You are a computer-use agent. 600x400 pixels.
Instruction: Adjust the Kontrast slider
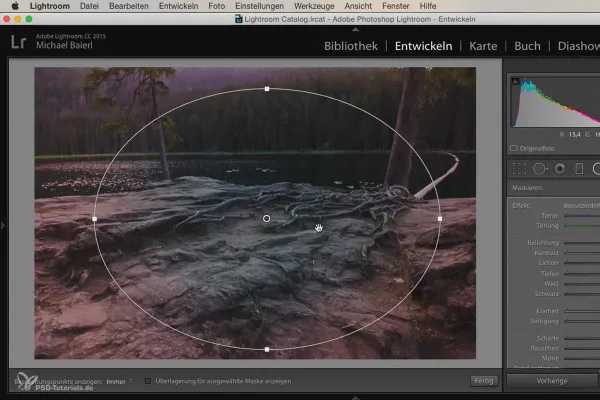(582, 253)
